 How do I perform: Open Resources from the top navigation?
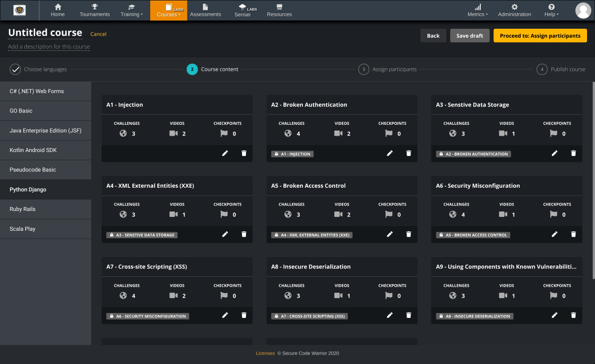tap(279, 10)
